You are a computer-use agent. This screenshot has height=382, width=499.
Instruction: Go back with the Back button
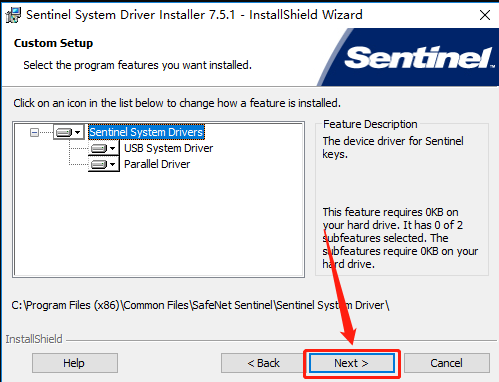pyautogui.click(x=263, y=363)
